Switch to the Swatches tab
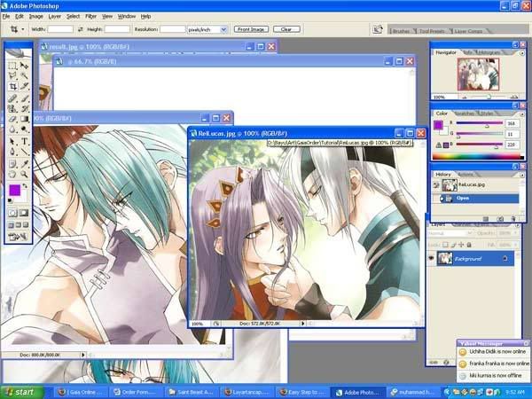 [465, 113]
